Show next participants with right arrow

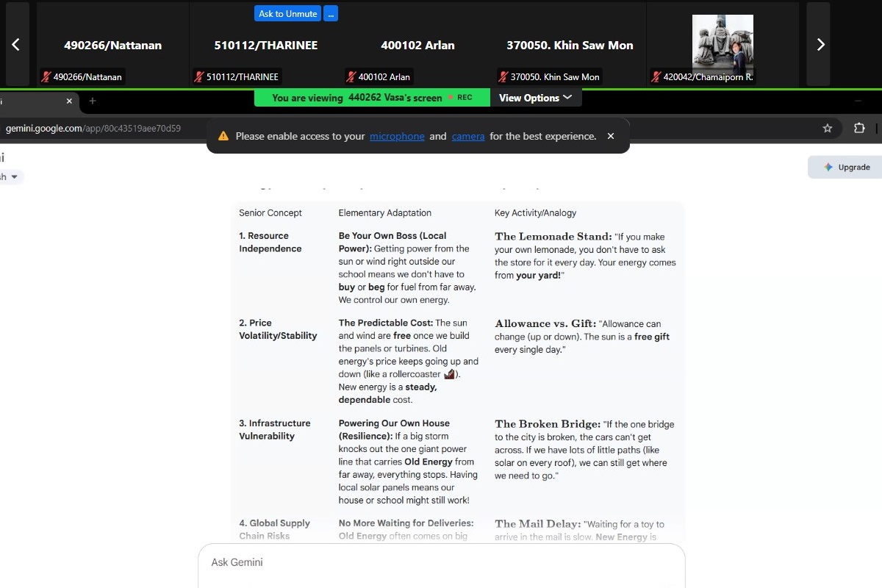coord(820,44)
